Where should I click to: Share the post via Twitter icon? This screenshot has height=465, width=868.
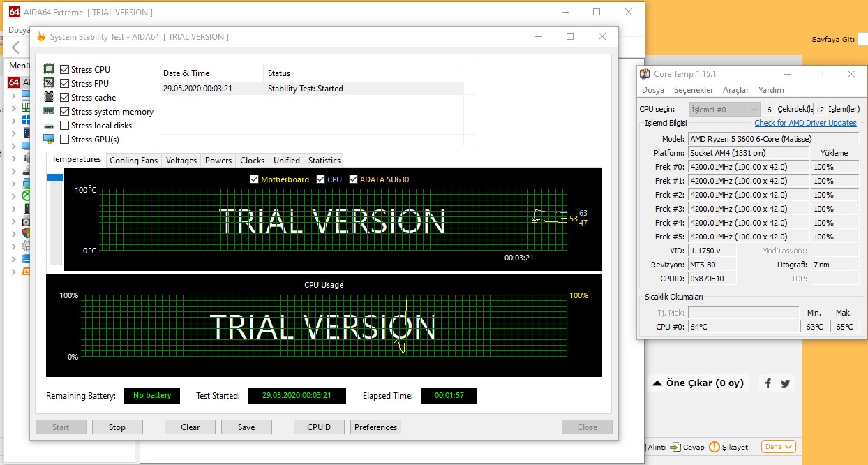pos(786,383)
